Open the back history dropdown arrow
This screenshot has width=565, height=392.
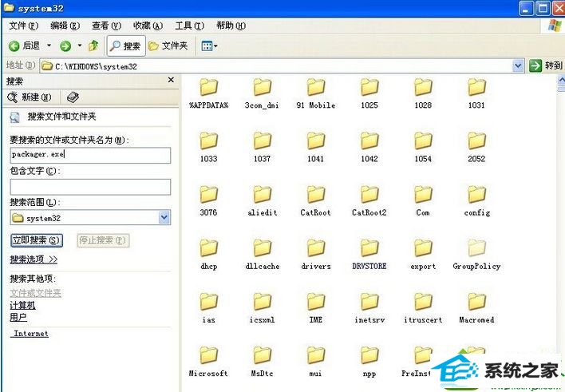click(x=49, y=46)
